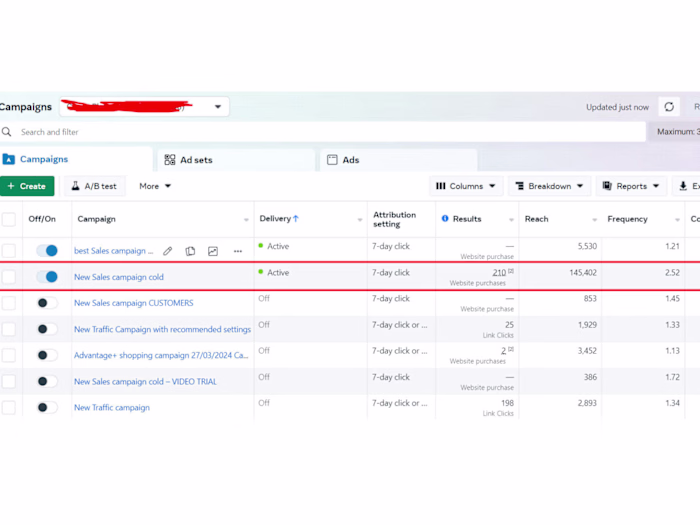The image size is (700, 525).
Task: Turn on New Sales campaign CUSTOMERS toggle
Action: 47,303
